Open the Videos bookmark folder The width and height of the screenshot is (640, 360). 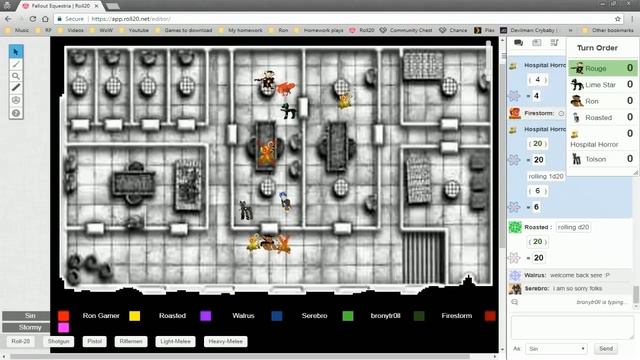71,30
